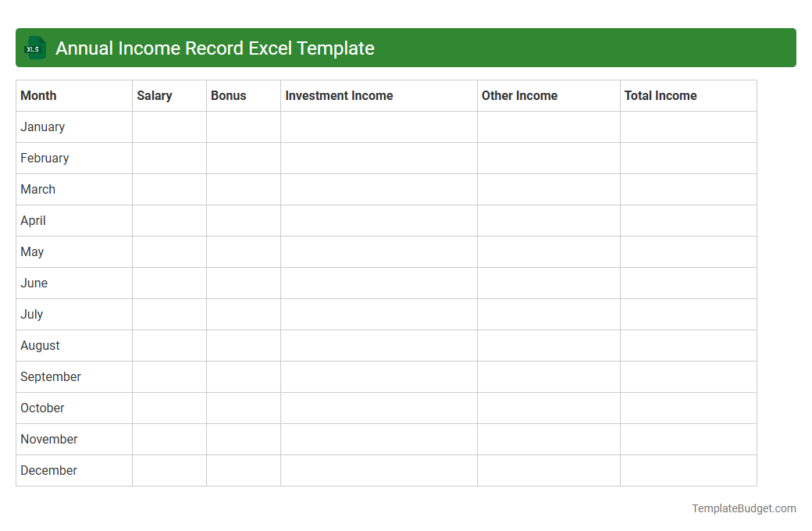Click the Total Income cell for November
This screenshot has height=531, width=812.
coord(687,439)
